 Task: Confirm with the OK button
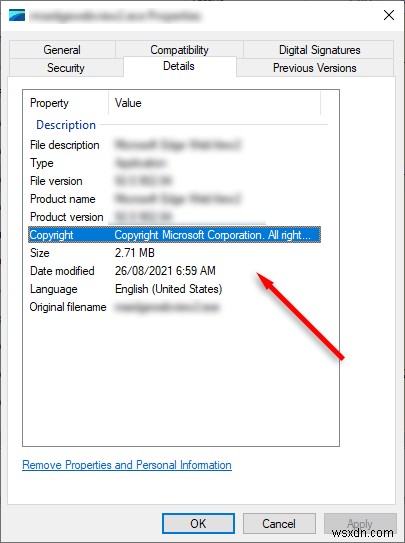(x=198, y=523)
